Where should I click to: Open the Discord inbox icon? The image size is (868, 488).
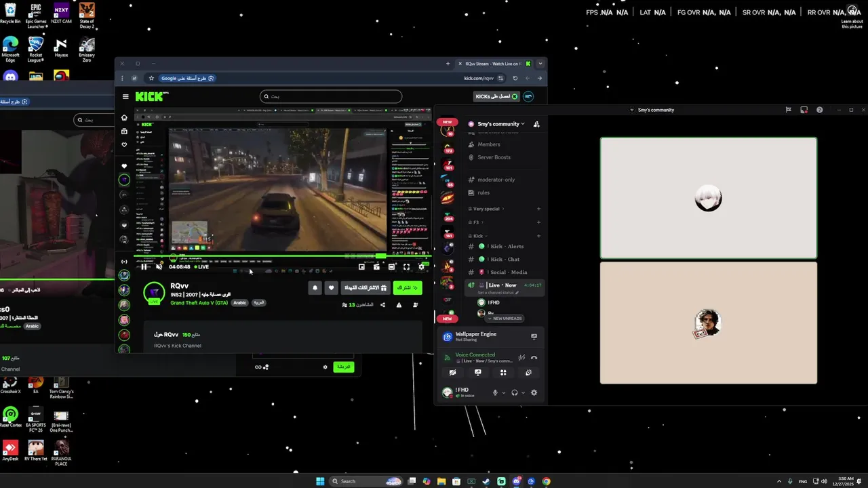point(804,110)
